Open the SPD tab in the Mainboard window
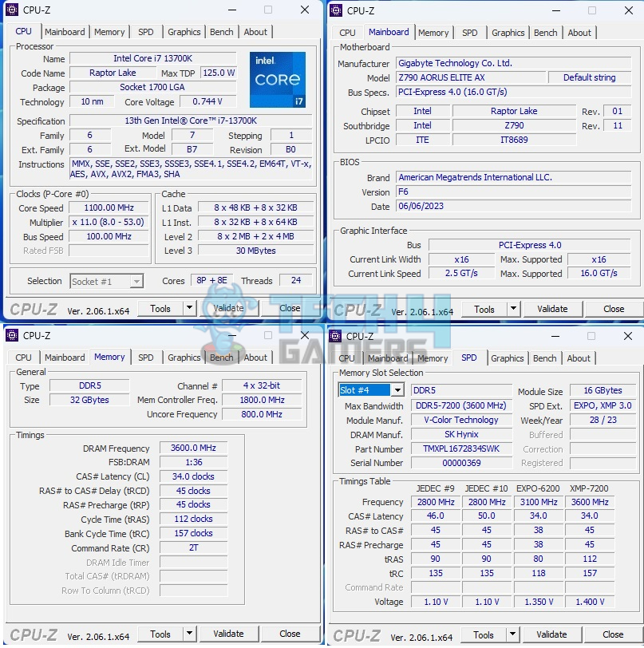Viewport: 644px width, 648px height. tap(469, 33)
